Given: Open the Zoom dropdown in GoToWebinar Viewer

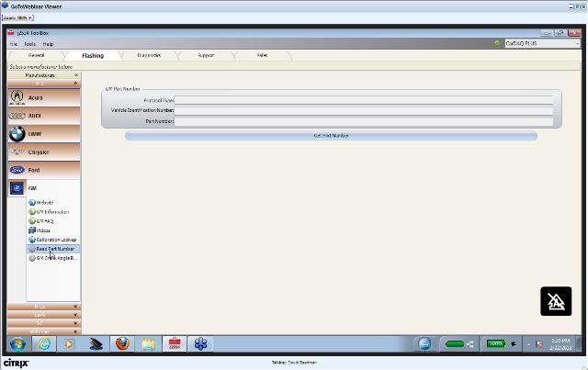Looking at the screenshot, I should [x=17, y=17].
